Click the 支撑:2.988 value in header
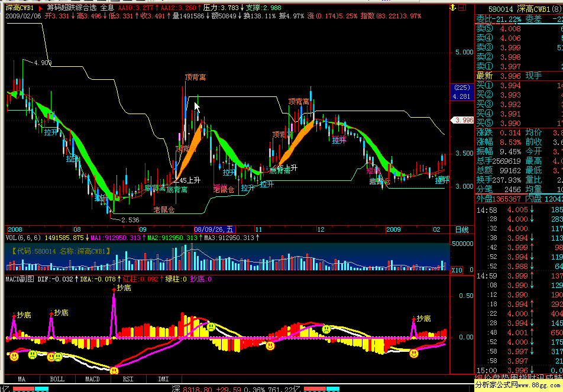 (264, 8)
